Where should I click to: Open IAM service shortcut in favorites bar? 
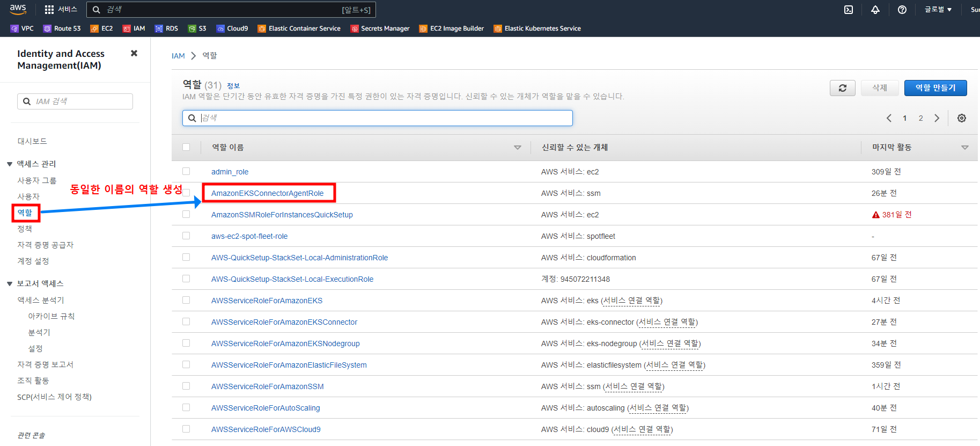[x=134, y=28]
